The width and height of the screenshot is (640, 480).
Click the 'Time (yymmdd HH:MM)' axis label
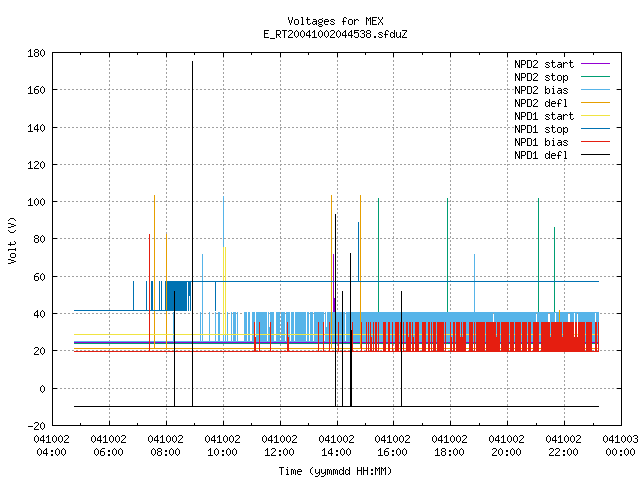pos(335,471)
